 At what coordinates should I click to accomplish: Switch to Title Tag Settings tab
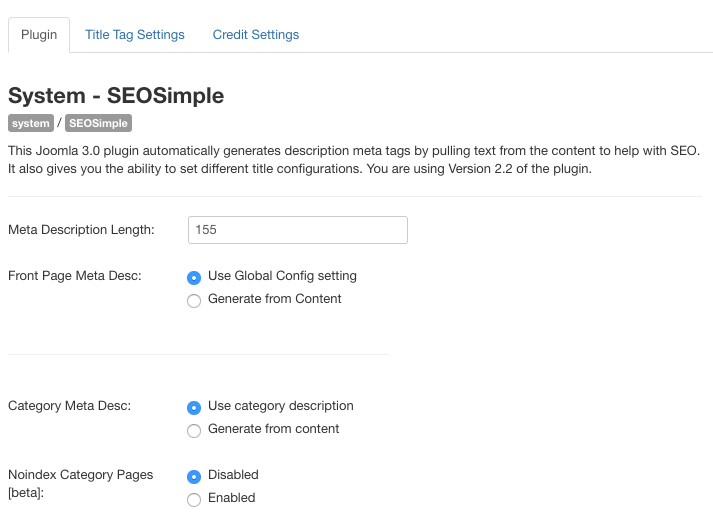135,35
